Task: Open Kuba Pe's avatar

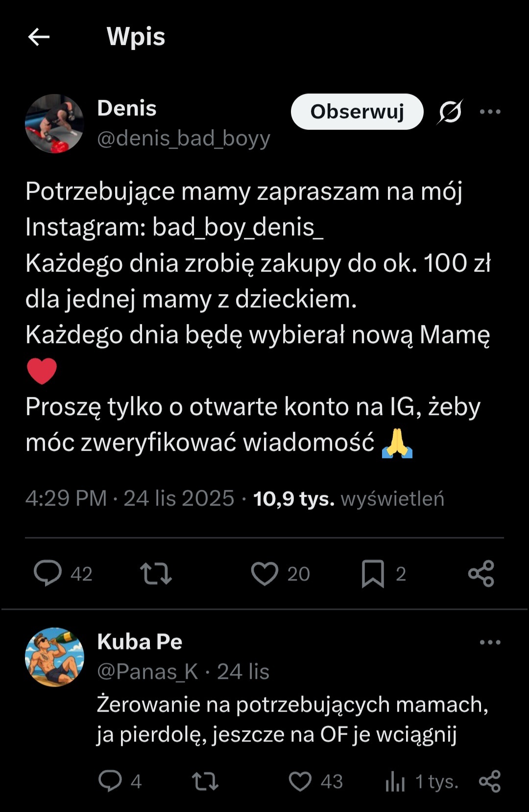Action: [54, 657]
